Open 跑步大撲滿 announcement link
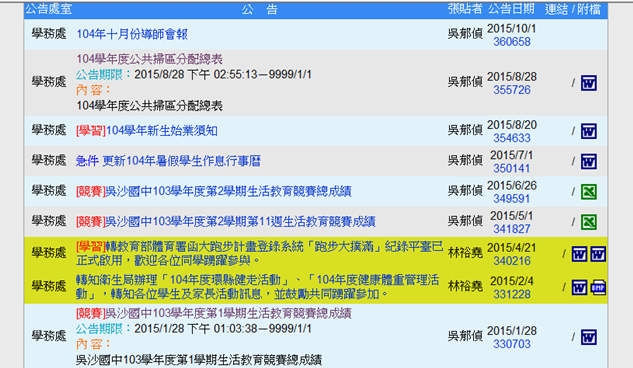633x368 pixels. pos(259,253)
